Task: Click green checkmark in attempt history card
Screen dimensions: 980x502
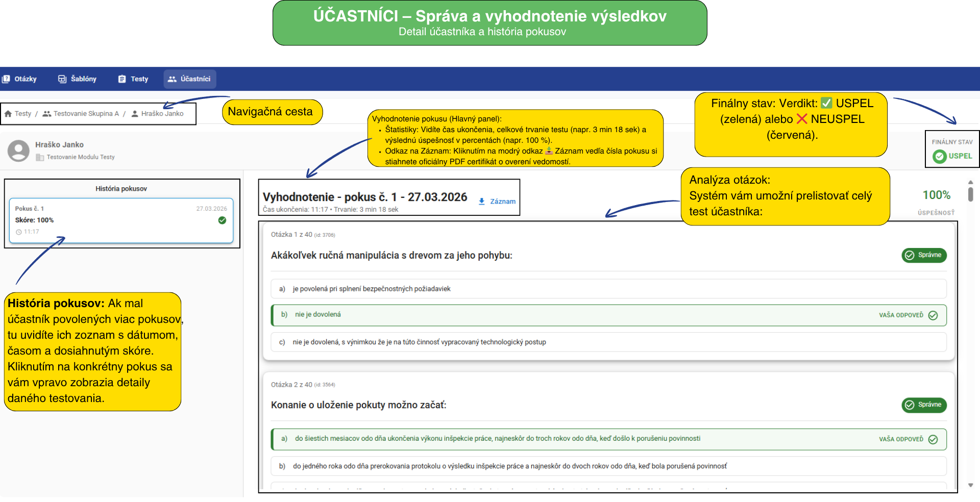Action: pyautogui.click(x=222, y=220)
